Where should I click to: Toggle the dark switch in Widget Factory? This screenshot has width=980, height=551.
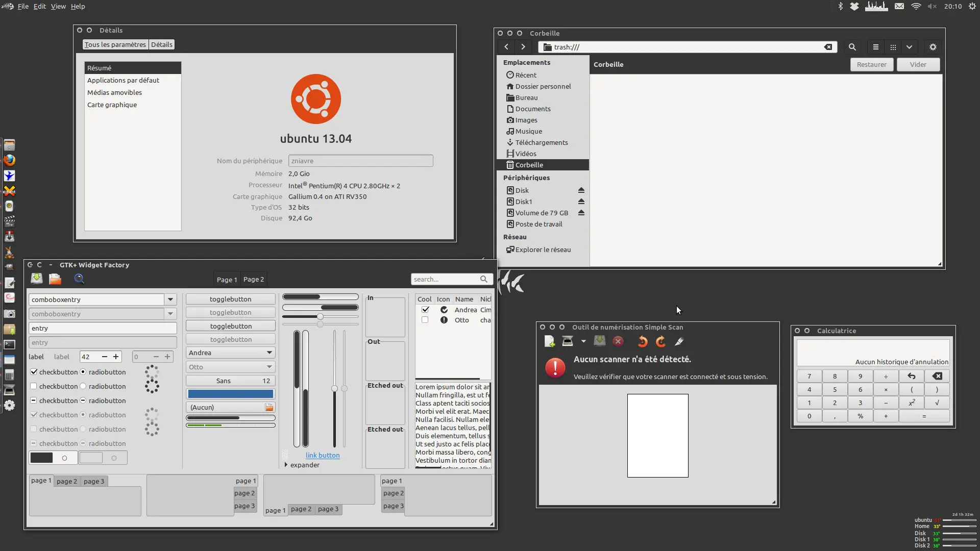pyautogui.click(x=53, y=458)
